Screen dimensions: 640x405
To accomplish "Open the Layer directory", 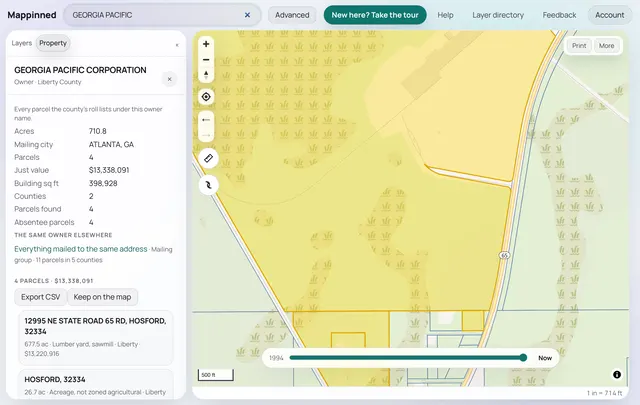I will (x=498, y=15).
